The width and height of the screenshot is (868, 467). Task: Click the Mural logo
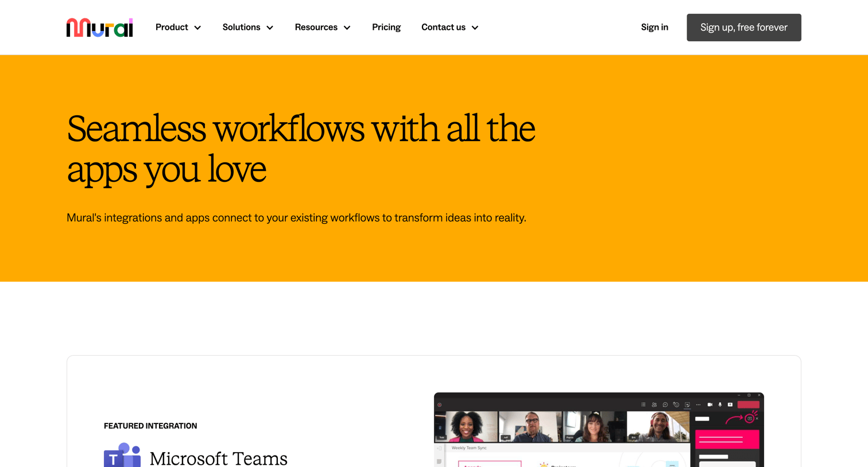[x=100, y=28]
